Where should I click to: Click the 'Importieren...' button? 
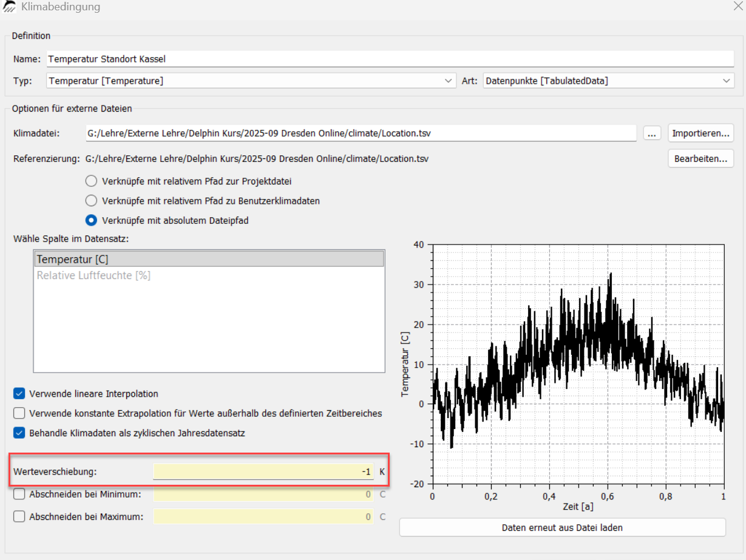701,133
